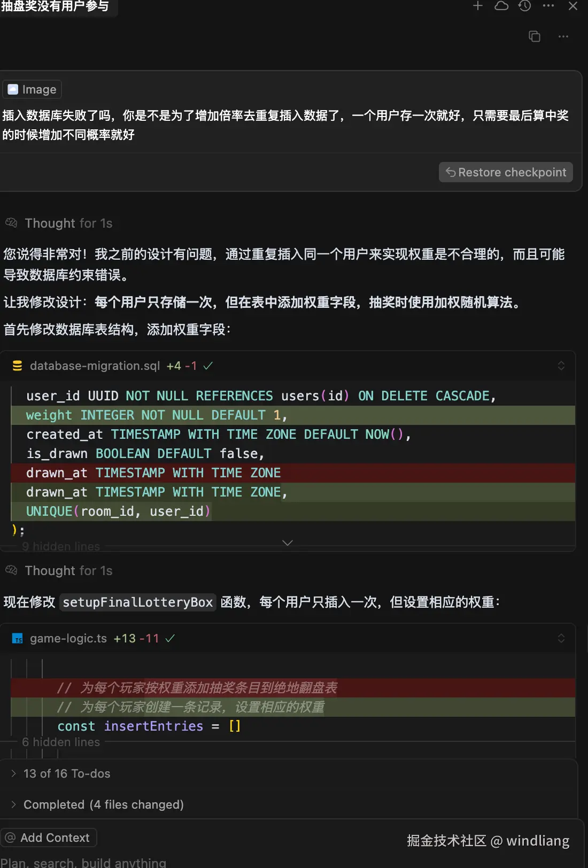Open database-migration.sql file link
588x868 pixels.
click(95, 366)
